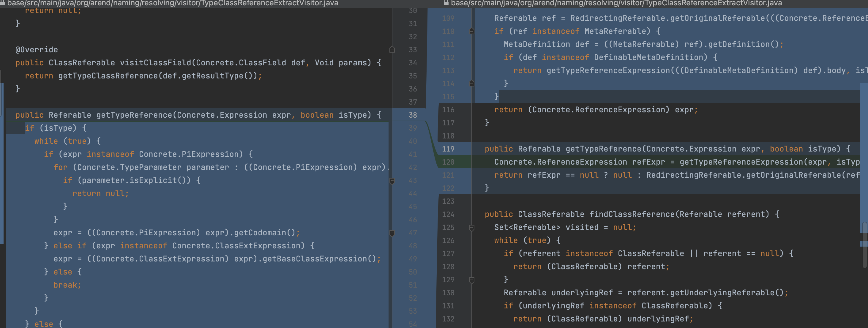
Task: Click 'Referable ref = RedirectingReferable' line in right pane
Action: [x=681, y=18]
